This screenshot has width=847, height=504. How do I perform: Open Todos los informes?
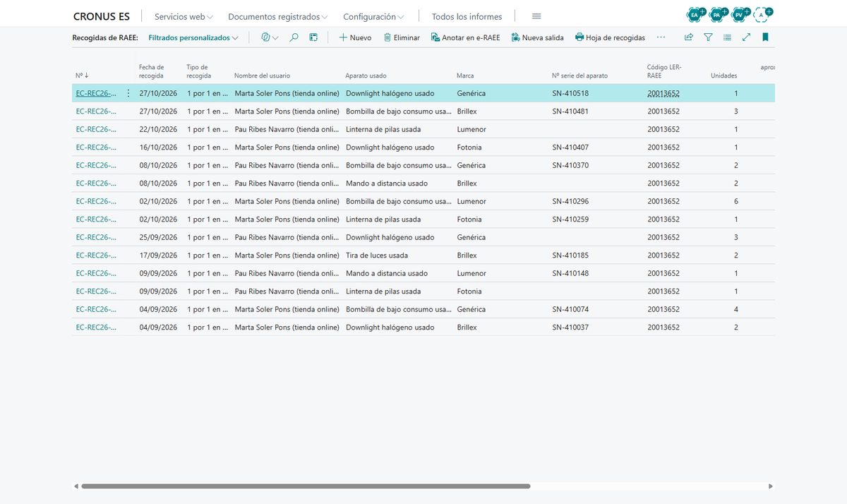click(467, 16)
